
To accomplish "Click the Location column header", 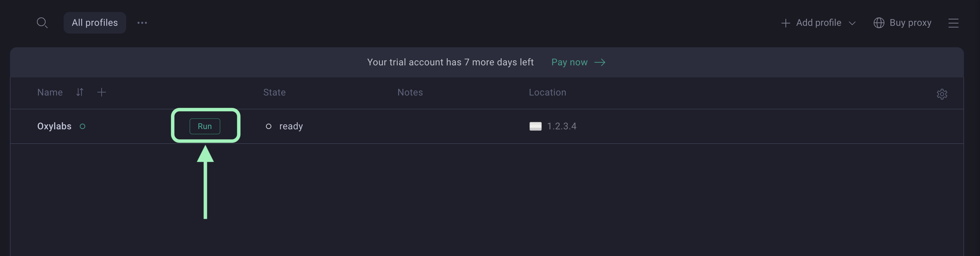I will [547, 92].
